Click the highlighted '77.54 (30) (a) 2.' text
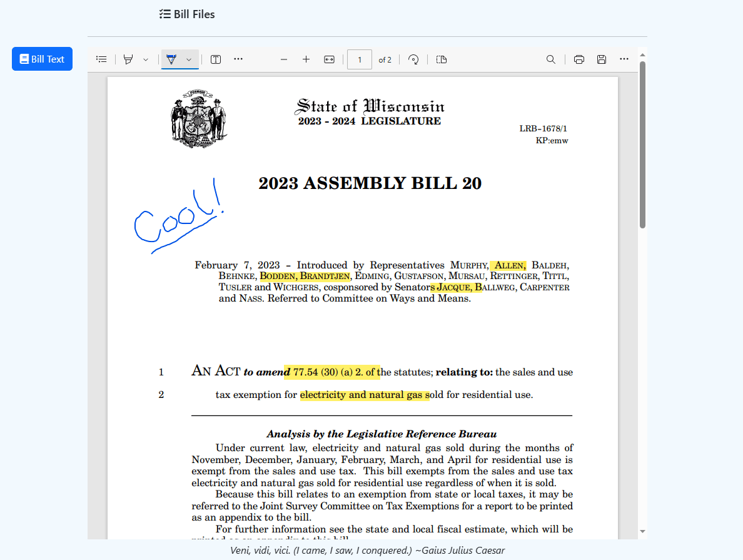This screenshot has width=743, height=560. click(x=328, y=372)
